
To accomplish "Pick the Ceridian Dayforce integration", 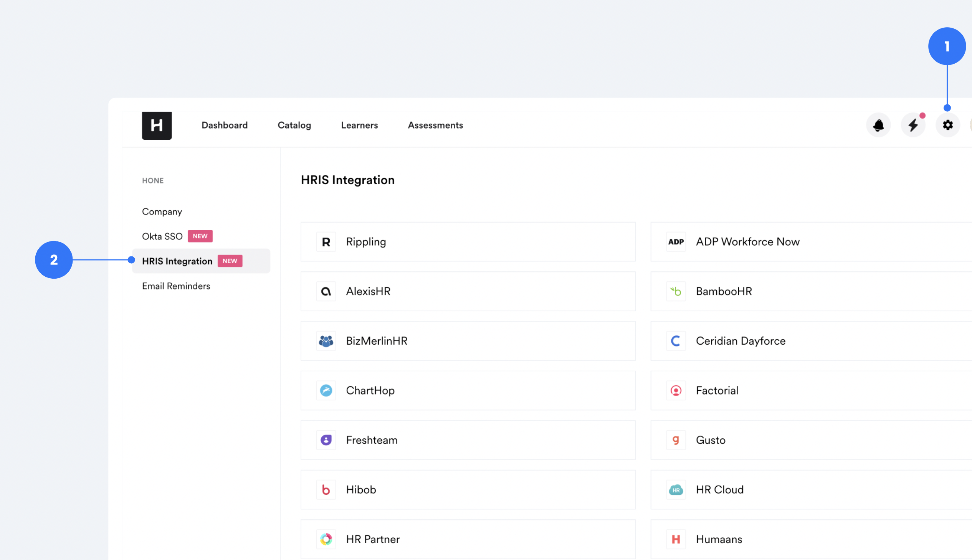I will coord(811,341).
